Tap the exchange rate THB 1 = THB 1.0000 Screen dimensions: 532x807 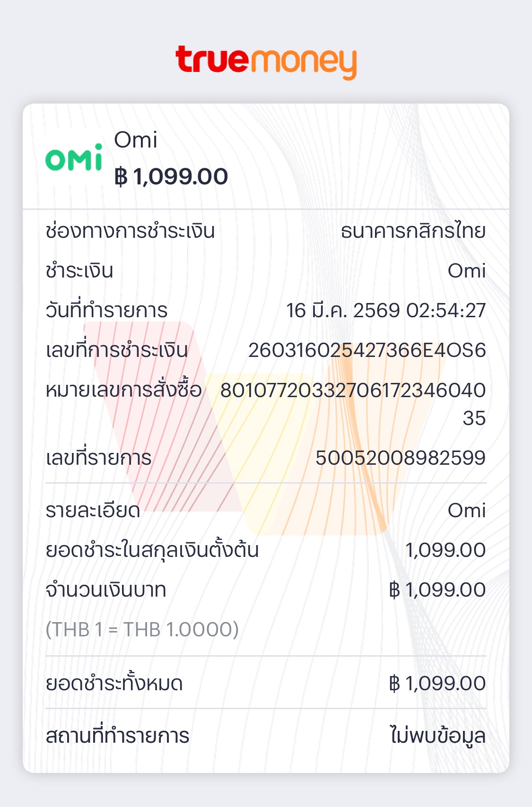[142, 629]
